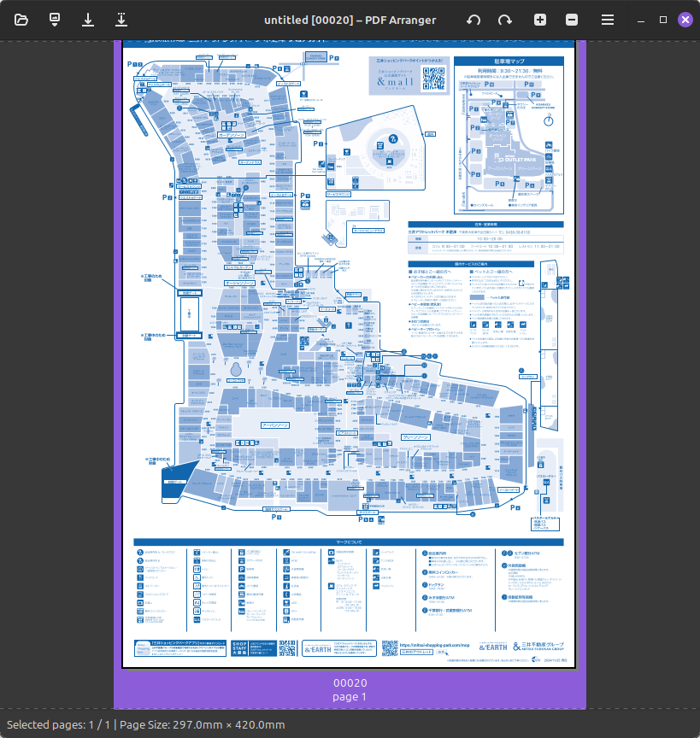Open the hamburger main menu
This screenshot has width=700, height=738.
pyautogui.click(x=608, y=20)
